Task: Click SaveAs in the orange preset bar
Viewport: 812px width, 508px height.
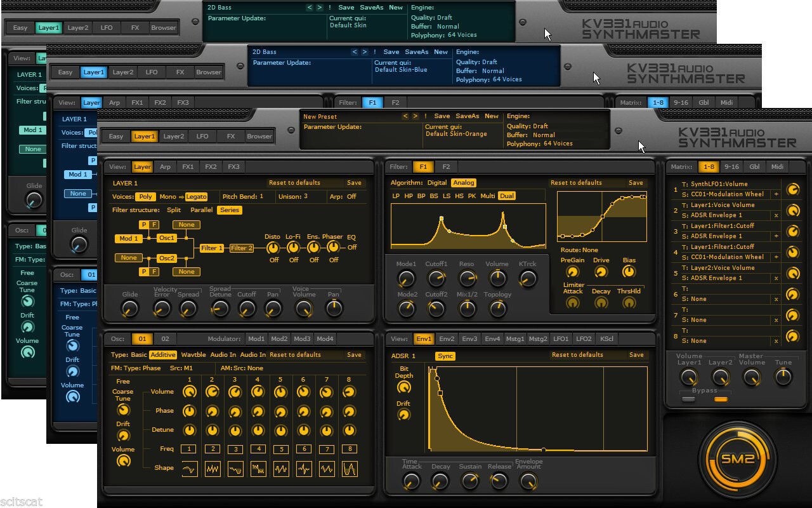Action: 467,116
